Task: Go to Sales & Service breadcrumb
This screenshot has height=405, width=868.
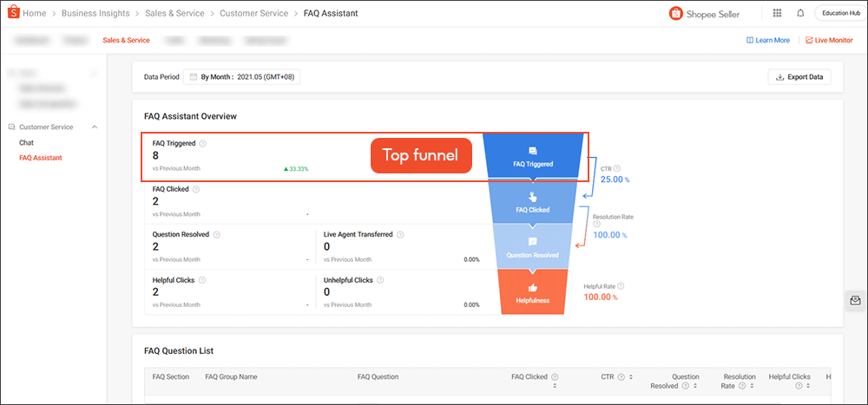Action: pyautogui.click(x=174, y=13)
